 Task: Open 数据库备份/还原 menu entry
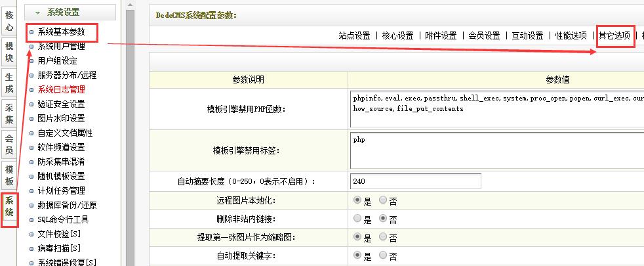[67, 205]
